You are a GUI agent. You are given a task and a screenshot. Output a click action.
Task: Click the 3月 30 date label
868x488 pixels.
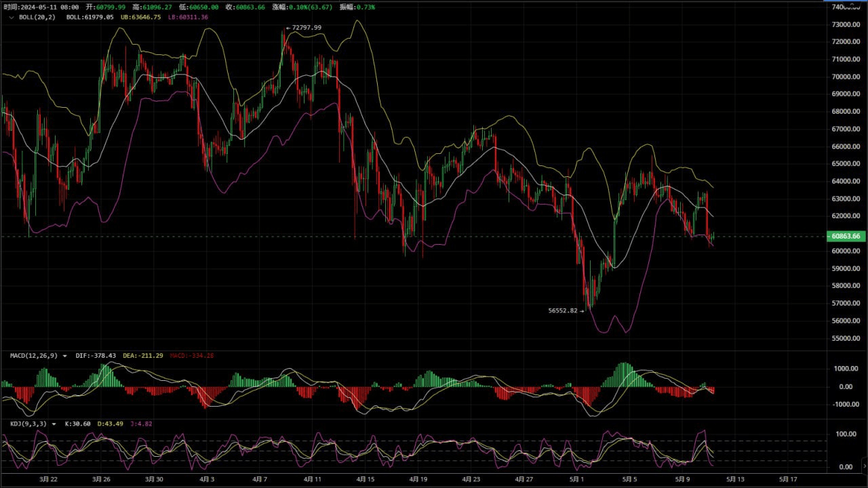coord(154,479)
